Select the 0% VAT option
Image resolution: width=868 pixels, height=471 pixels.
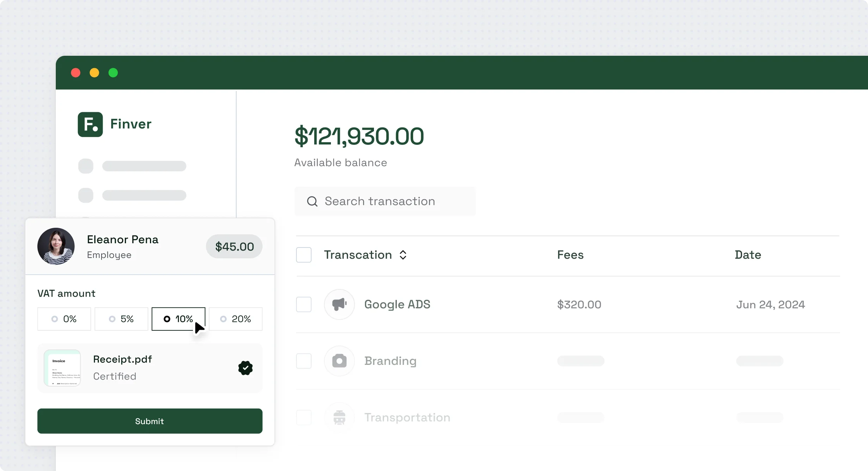64,319
